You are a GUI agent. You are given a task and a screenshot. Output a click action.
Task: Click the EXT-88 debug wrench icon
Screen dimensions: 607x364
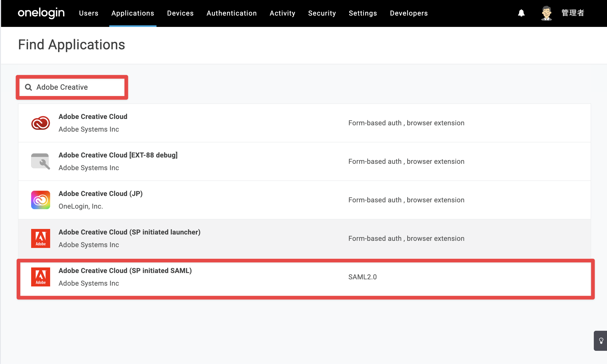pyautogui.click(x=41, y=161)
